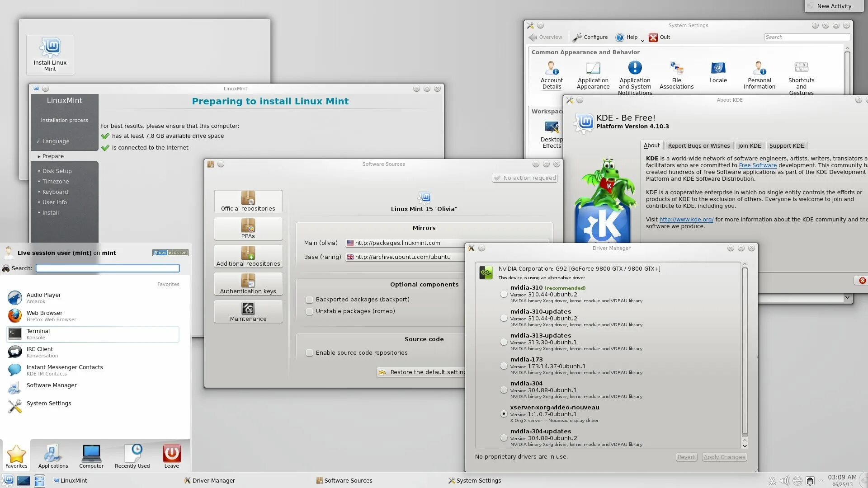The image size is (868, 488).
Task: Click Driver Manager list scrollbar
Action: pos(745,352)
